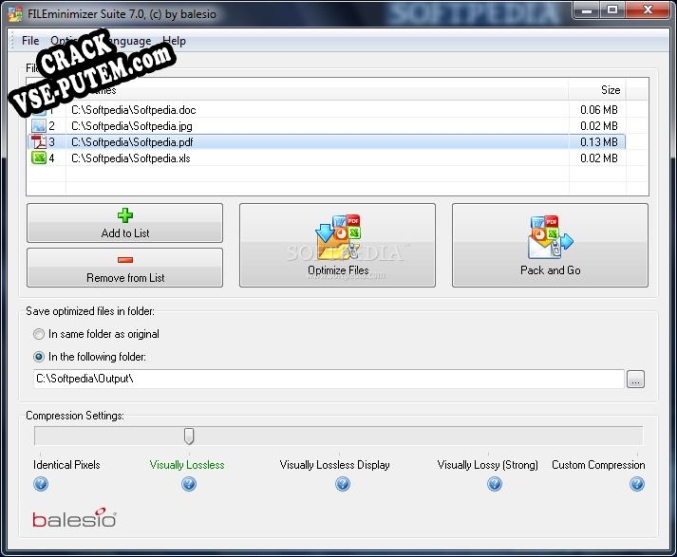Viewport: 677px width, 557px height.
Task: Open help icon under Identical Pixels
Action: point(41,484)
